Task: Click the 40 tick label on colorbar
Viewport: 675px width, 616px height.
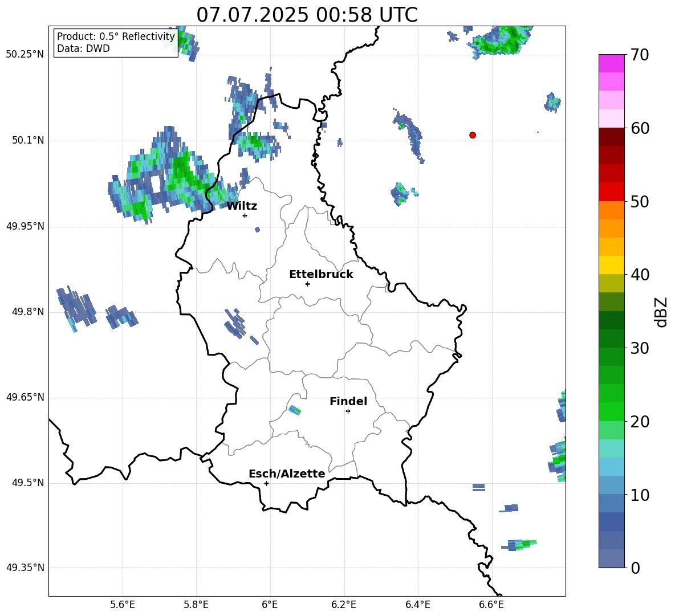Action: point(640,275)
